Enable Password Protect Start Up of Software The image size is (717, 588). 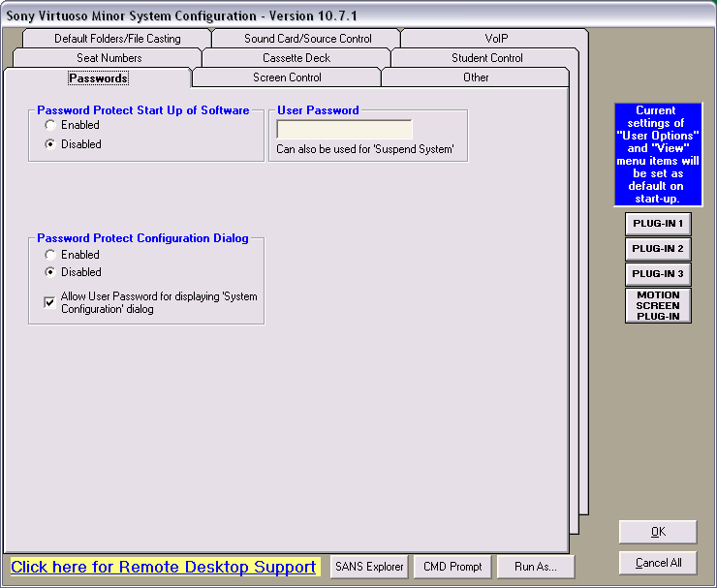(x=49, y=125)
